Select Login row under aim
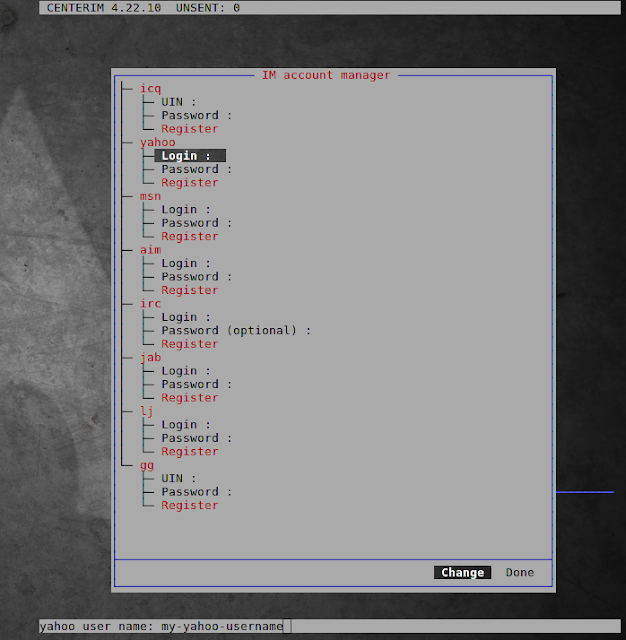 click(x=186, y=264)
